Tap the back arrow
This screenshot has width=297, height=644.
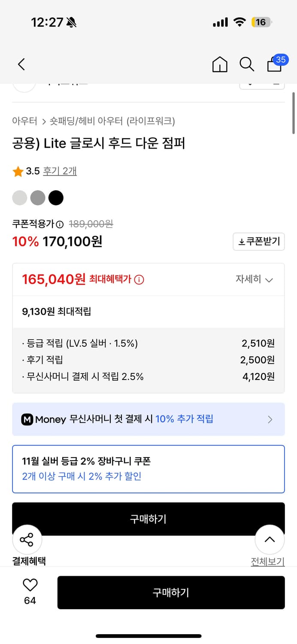(x=21, y=64)
